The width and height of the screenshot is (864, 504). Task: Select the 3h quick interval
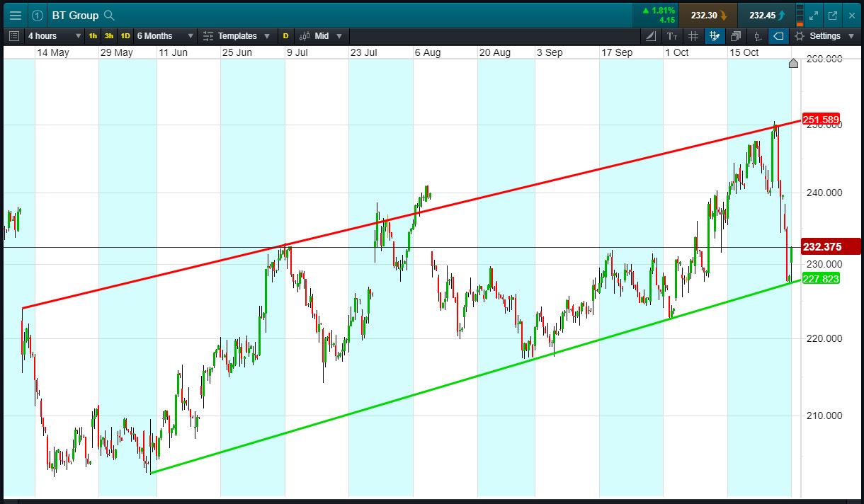109,36
